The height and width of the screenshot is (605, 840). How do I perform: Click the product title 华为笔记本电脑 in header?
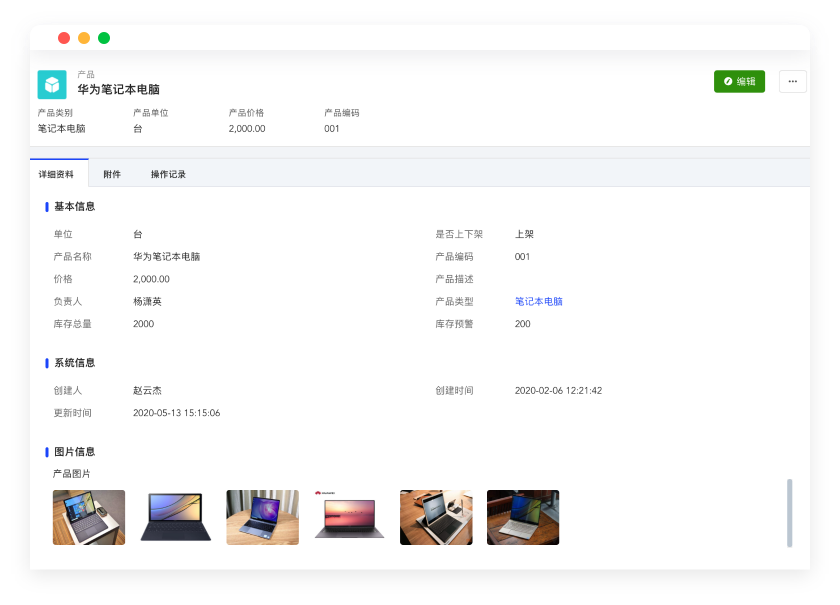pos(118,89)
